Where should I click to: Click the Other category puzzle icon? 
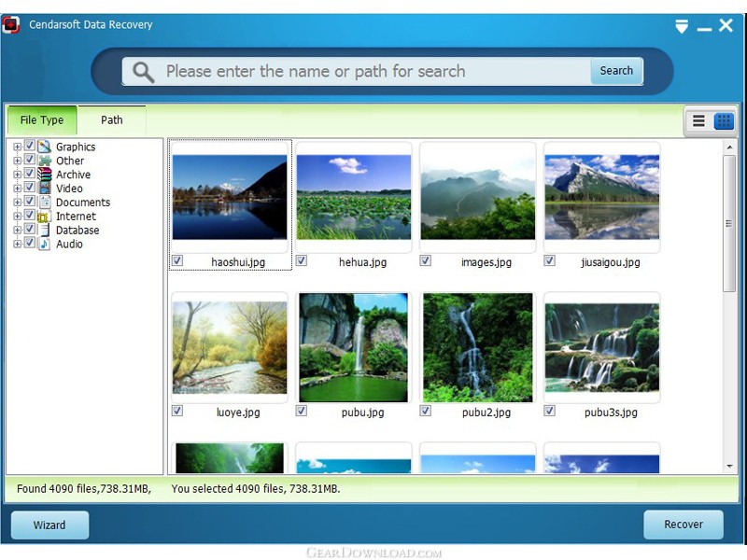(44, 161)
